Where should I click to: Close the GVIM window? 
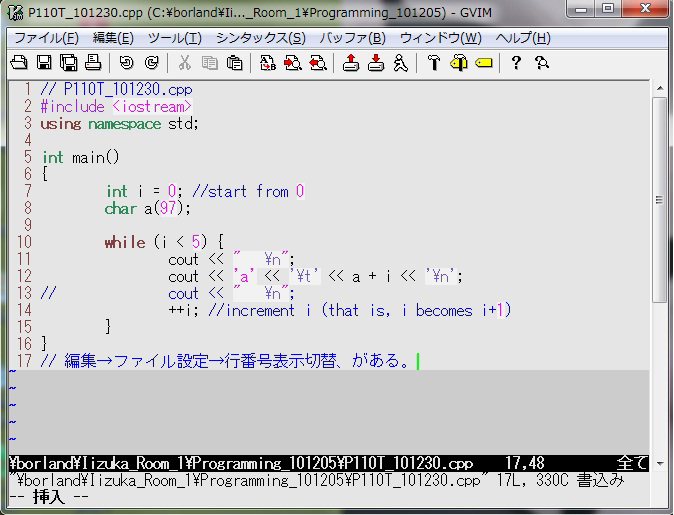pos(645,8)
